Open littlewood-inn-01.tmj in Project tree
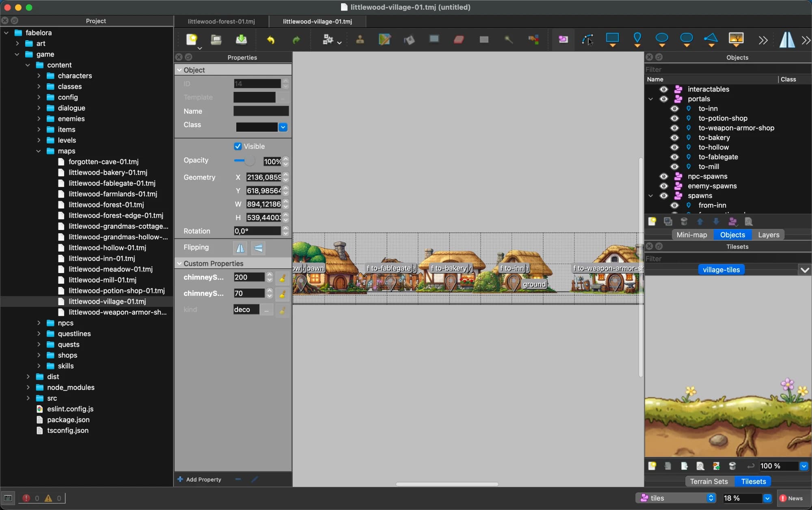The height and width of the screenshot is (510, 812). [101, 258]
